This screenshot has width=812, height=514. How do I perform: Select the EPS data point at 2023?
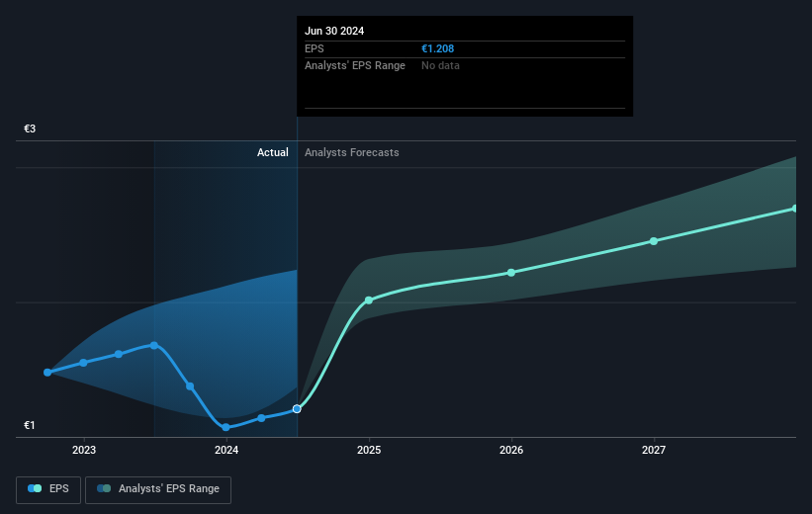[x=83, y=363]
